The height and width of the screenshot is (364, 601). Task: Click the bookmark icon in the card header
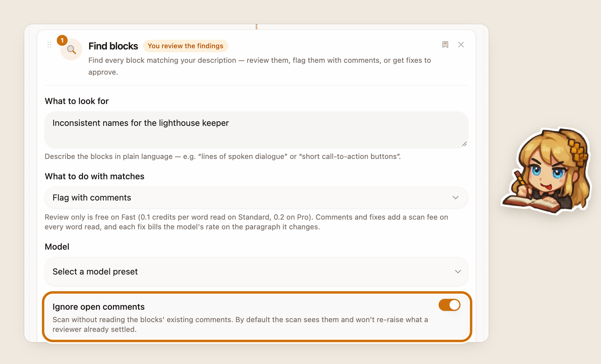point(445,45)
